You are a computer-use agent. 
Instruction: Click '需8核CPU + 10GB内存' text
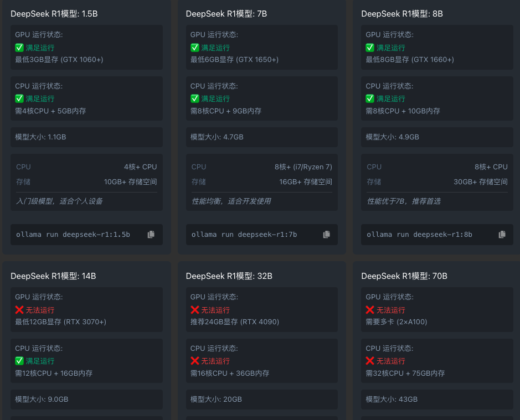tap(403, 111)
